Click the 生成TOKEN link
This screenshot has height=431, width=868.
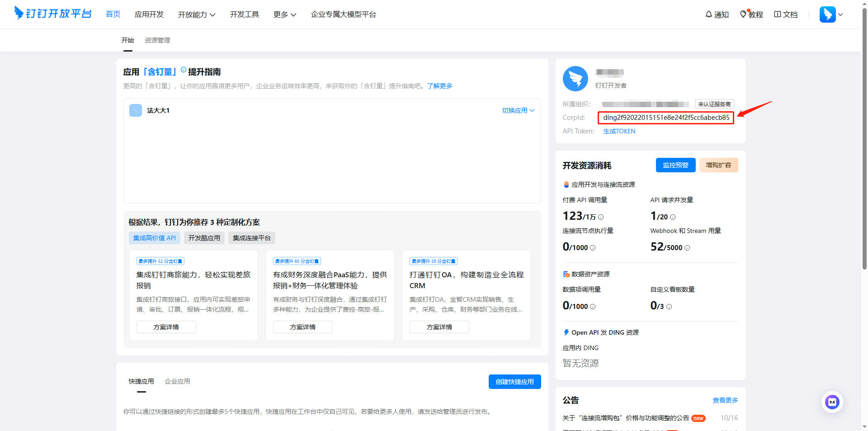coord(619,131)
